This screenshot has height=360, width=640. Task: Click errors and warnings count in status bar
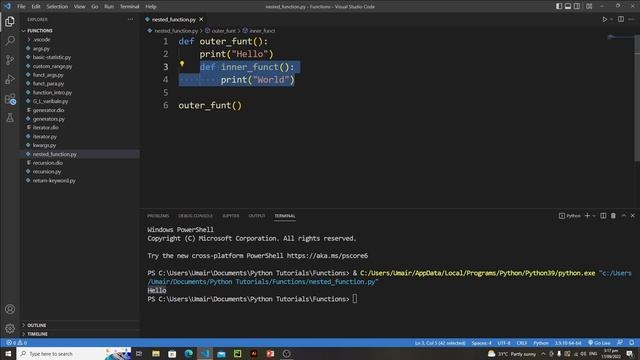(x=16, y=343)
